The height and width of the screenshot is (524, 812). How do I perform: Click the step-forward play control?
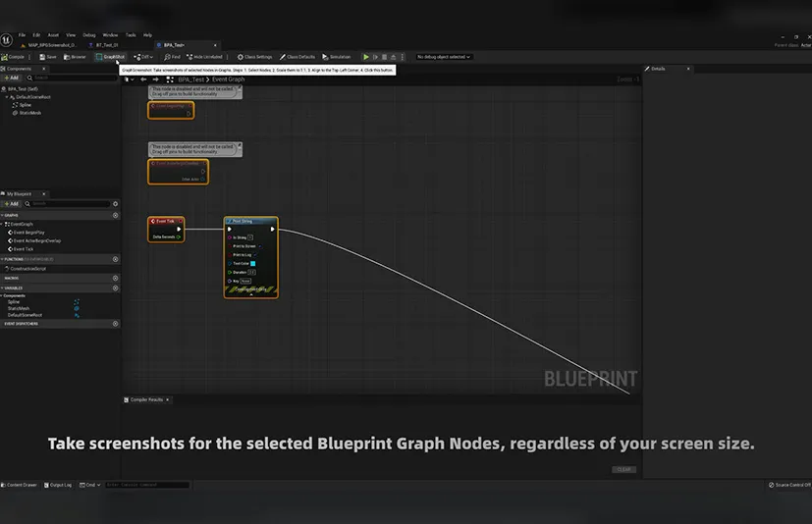pos(375,57)
